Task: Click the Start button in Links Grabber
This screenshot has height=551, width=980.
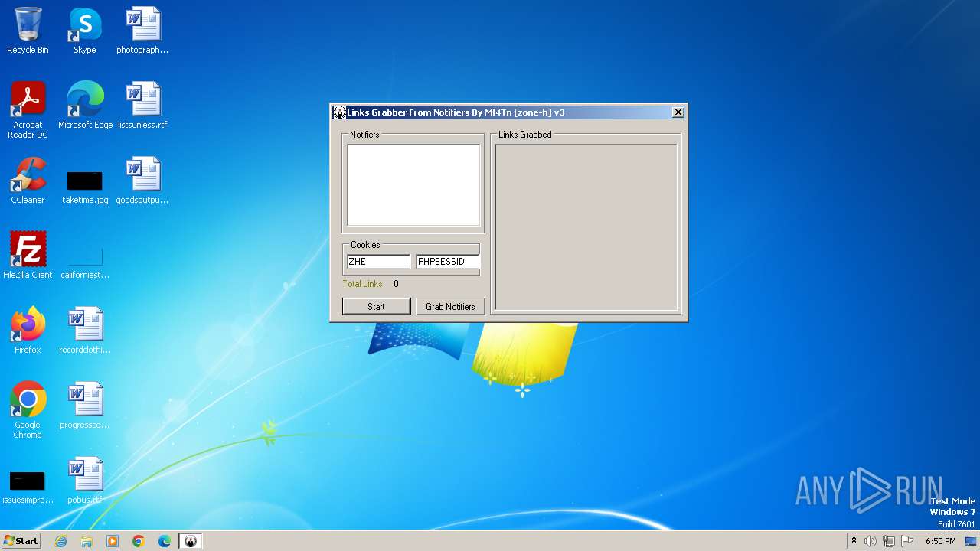Action: coord(376,306)
